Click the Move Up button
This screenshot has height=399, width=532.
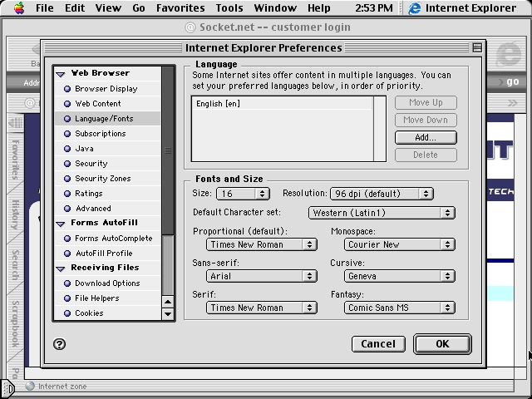(x=426, y=102)
